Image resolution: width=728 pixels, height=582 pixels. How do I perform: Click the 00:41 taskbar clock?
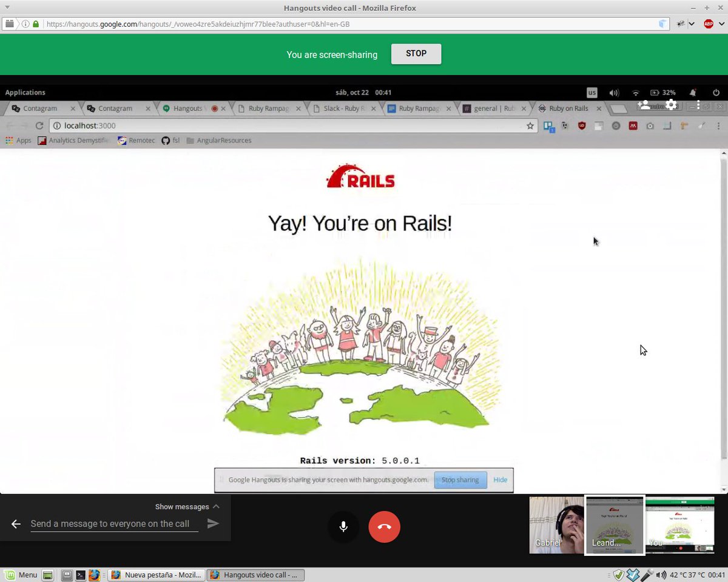pyautogui.click(x=716, y=575)
